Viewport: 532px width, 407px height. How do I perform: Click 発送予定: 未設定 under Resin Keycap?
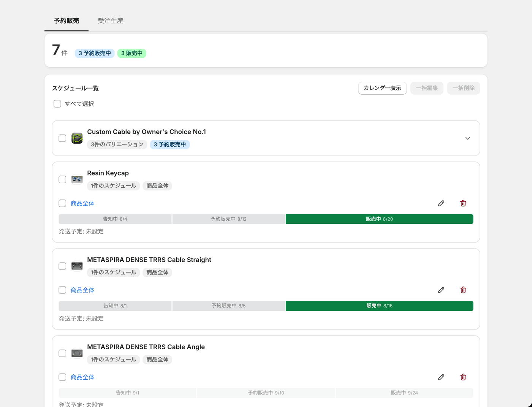click(x=81, y=231)
